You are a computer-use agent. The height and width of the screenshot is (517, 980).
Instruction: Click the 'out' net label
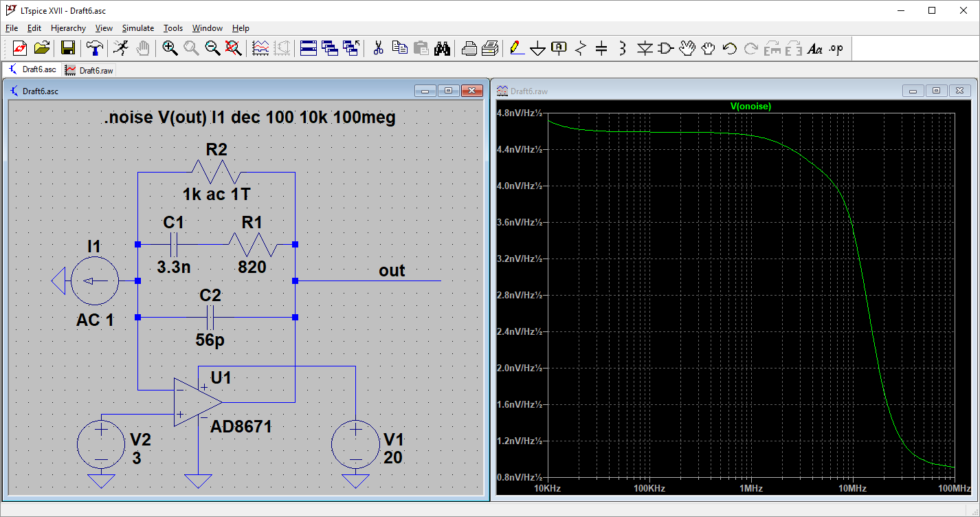[392, 270]
